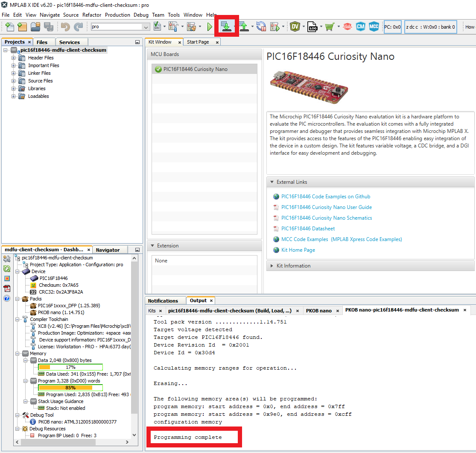
Task: Expand the Linker Files folder
Action: [13, 73]
